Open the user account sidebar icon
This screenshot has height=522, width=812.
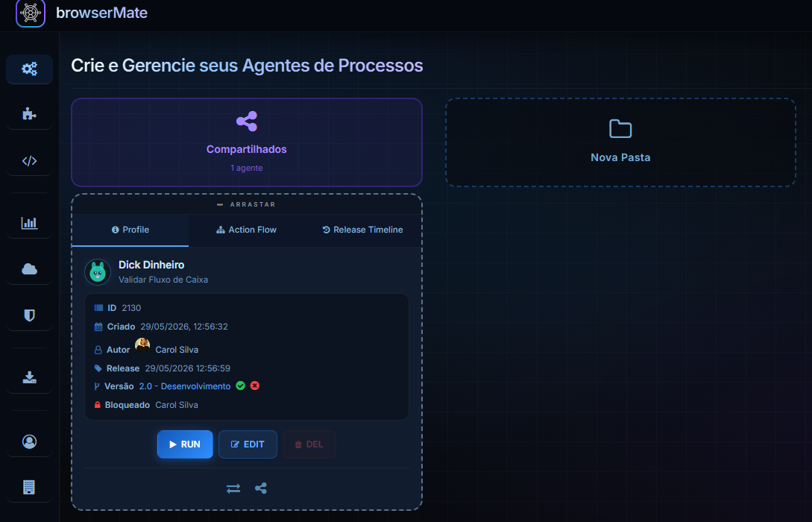click(30, 441)
